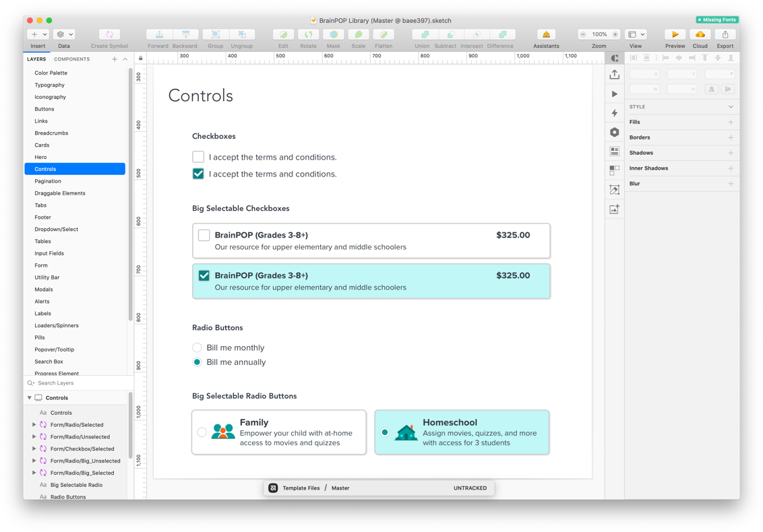Expand the Form/Radio/Unselected symbol layer
The width and height of the screenshot is (763, 532).
click(34, 436)
